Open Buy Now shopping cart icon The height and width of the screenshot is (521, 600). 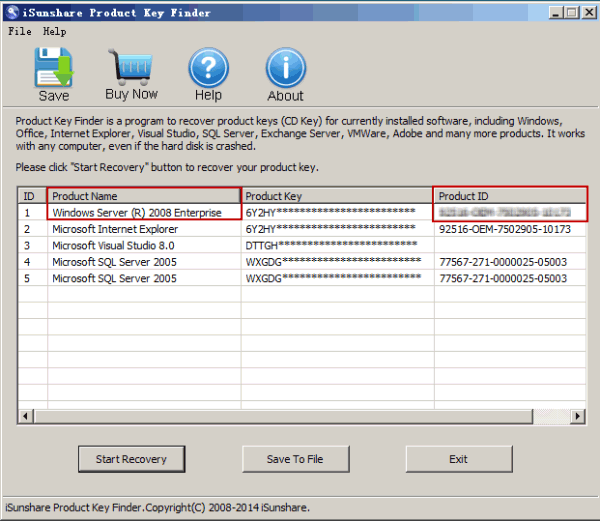[x=131, y=67]
